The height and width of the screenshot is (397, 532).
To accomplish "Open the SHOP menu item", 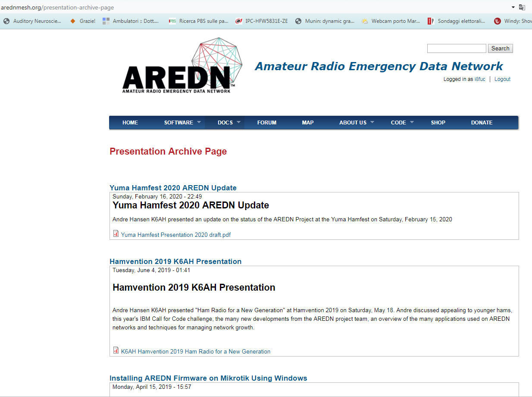I will 438,123.
